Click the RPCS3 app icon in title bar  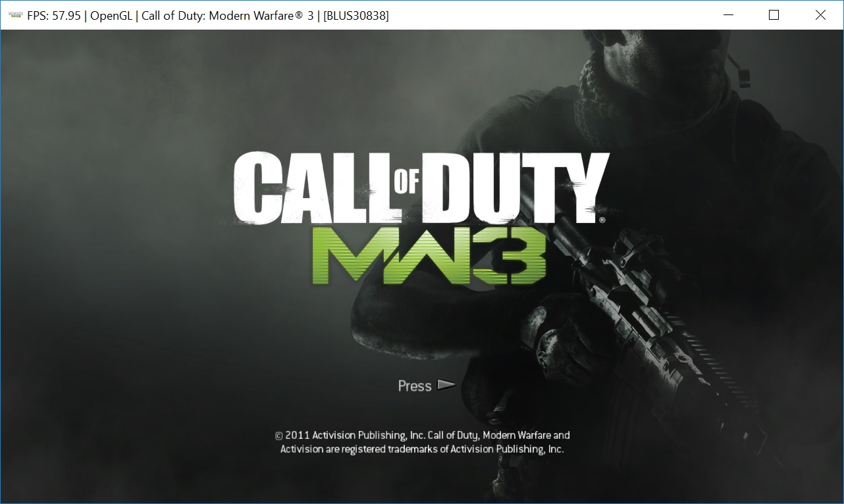14,15
